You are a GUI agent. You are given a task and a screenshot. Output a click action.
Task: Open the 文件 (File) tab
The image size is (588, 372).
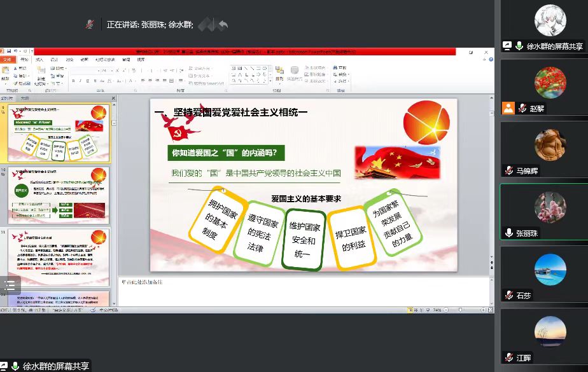click(8, 60)
